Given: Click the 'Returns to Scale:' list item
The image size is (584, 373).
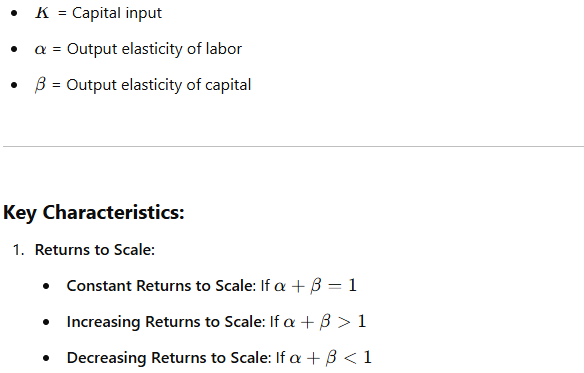Looking at the screenshot, I should (95, 250).
